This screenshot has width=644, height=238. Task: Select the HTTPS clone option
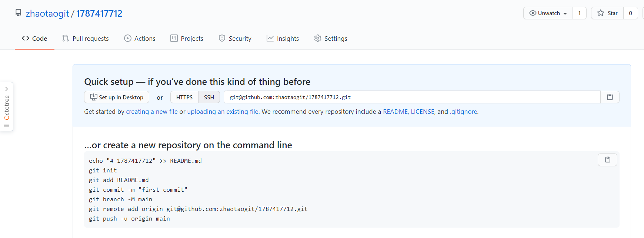coord(184,97)
